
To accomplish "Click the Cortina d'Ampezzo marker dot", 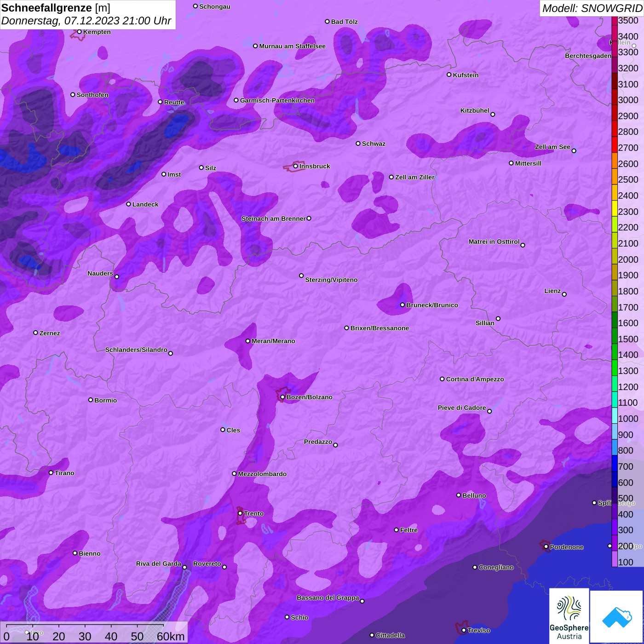I will 442,379.
